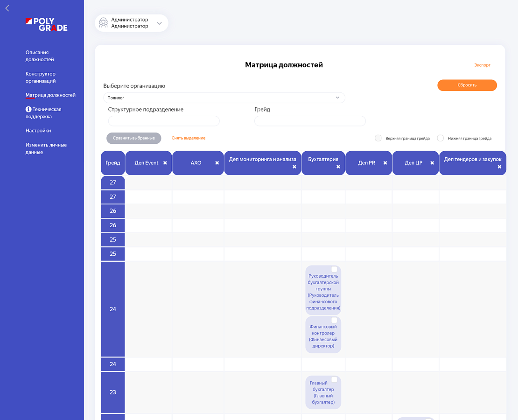
Task: Open Описания должностей menu item
Action: pos(40,56)
